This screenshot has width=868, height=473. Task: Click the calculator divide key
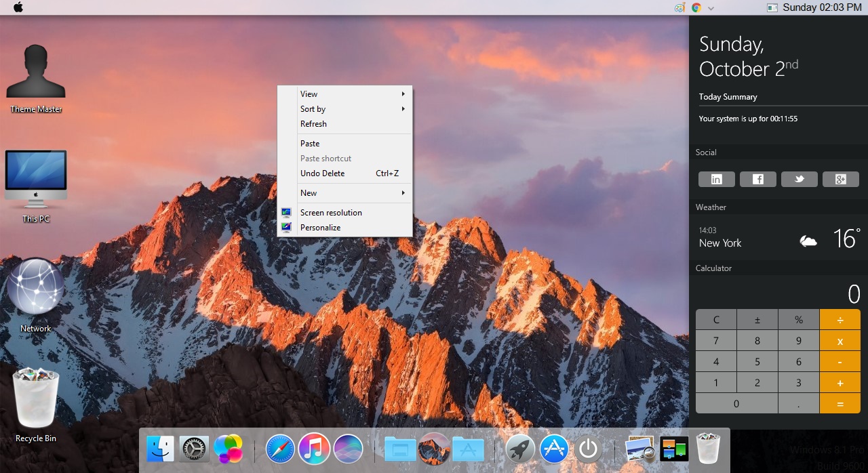tap(840, 320)
